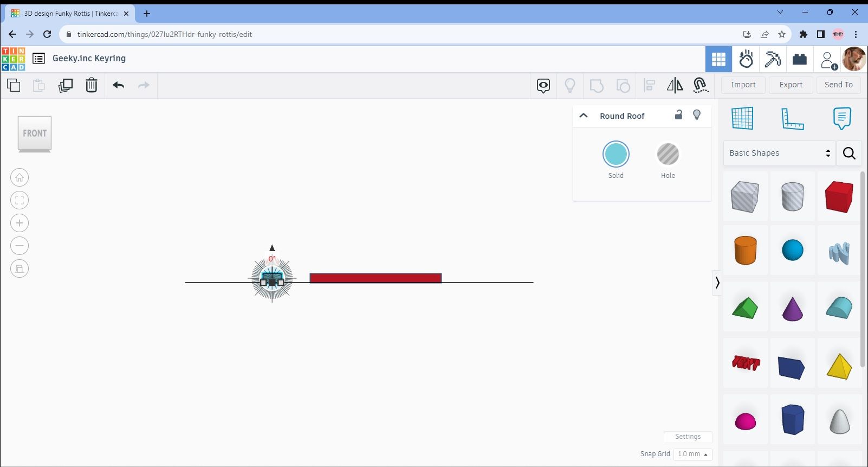Set Round Roof to Hole
Image resolution: width=868 pixels, height=467 pixels.
point(668,155)
